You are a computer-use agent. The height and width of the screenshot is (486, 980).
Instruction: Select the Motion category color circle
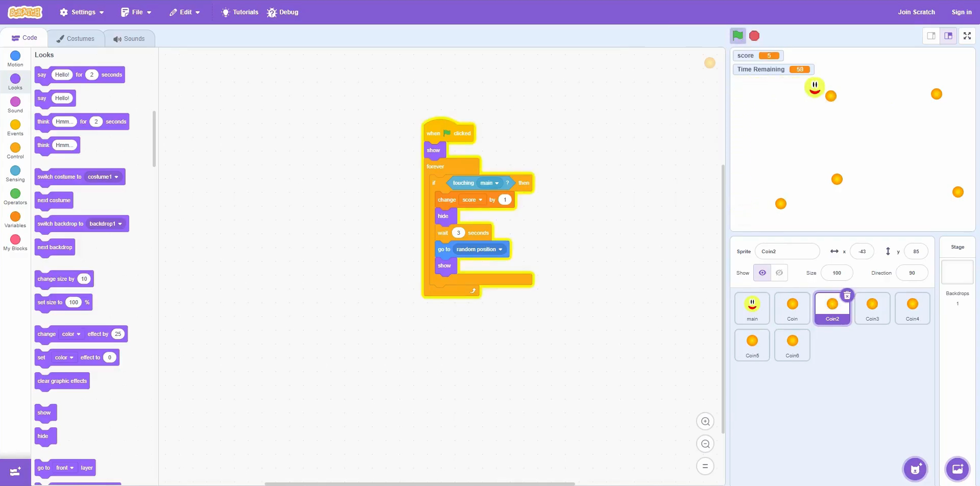point(15,56)
